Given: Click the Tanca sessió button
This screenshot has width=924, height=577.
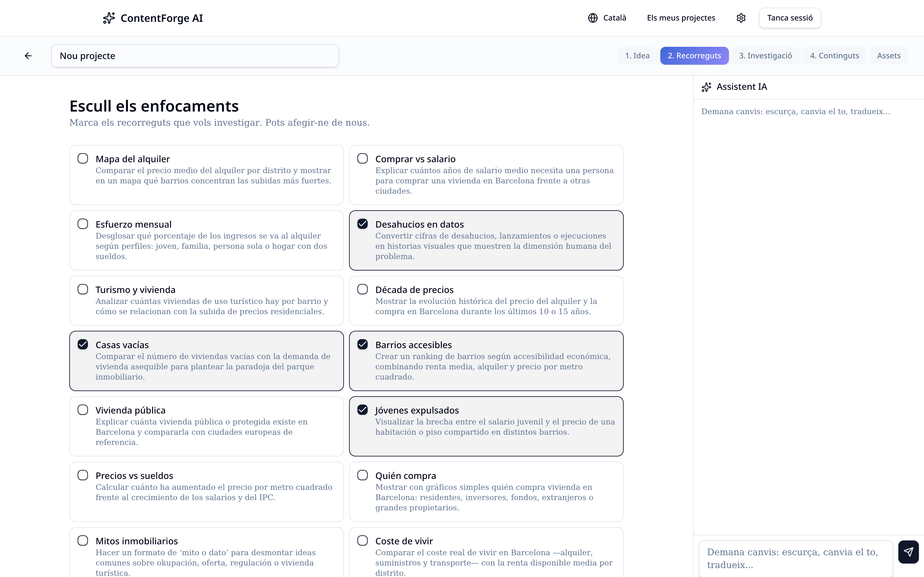Looking at the screenshot, I should [790, 18].
